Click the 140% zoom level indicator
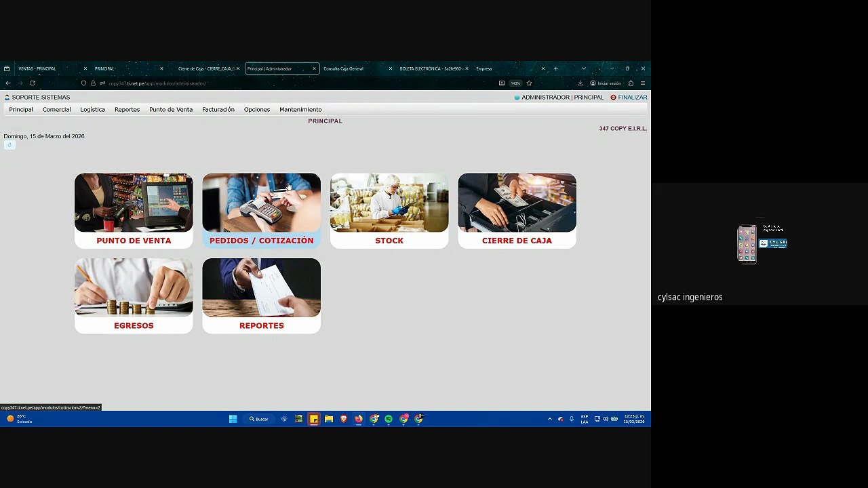This screenshot has width=868, height=488. click(x=515, y=83)
